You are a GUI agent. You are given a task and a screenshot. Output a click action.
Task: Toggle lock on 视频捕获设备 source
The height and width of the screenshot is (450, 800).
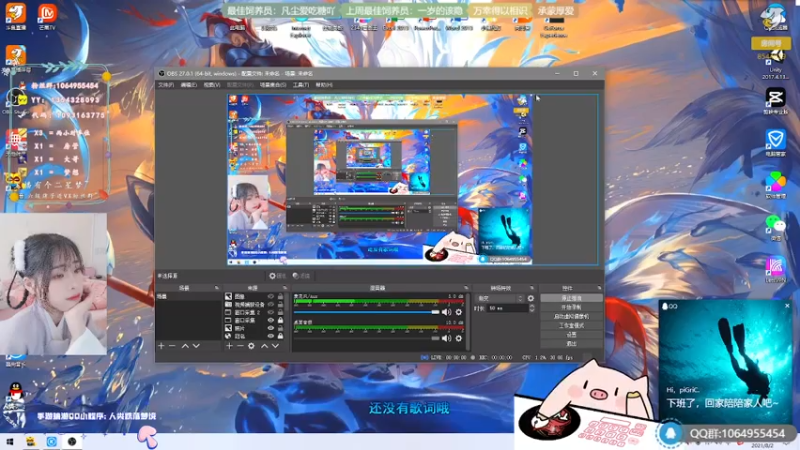point(280,305)
